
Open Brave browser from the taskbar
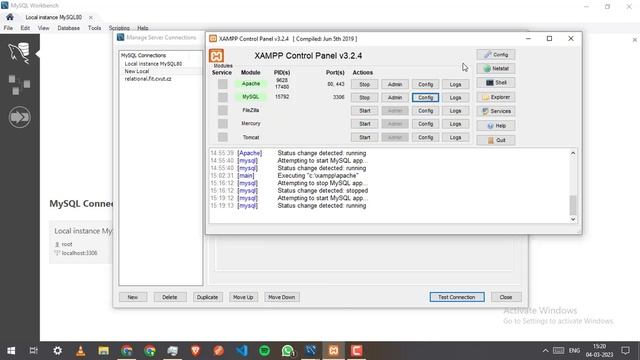(x=196, y=351)
